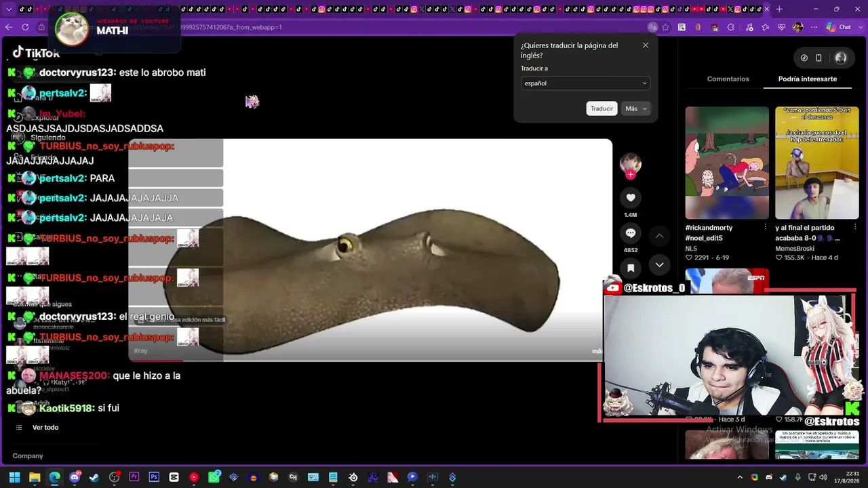Click the 'este lo abrobo mati' chat message
Image resolution: width=868 pixels, height=488 pixels.
106,73
